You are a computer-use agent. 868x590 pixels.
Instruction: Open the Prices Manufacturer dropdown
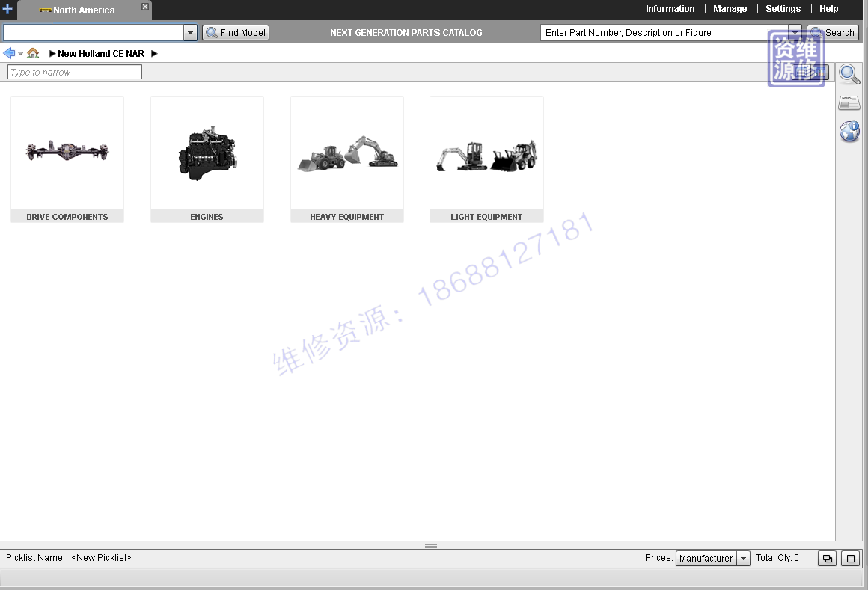[x=743, y=559]
